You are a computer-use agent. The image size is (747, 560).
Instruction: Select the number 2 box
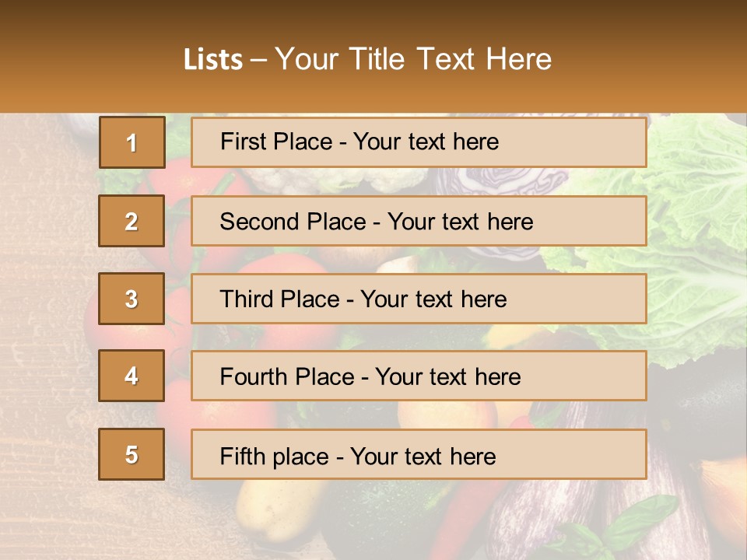[x=132, y=221]
